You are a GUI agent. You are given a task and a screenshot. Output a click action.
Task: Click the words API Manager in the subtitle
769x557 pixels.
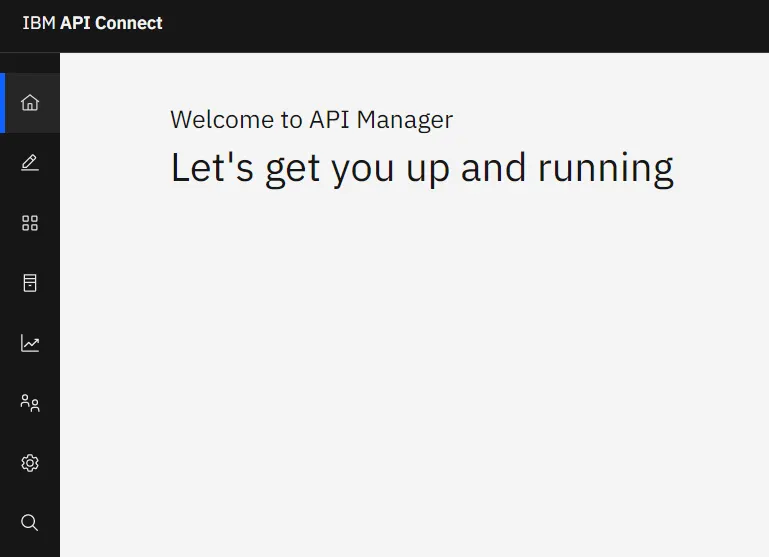click(x=381, y=120)
